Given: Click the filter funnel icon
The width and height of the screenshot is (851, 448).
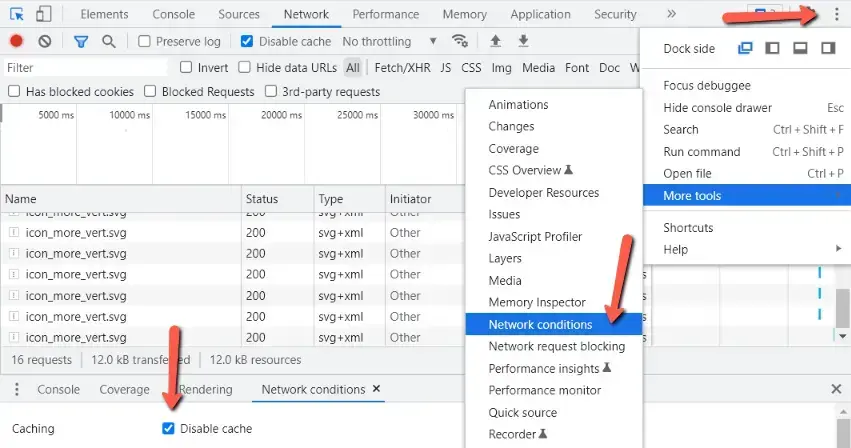Looking at the screenshot, I should [x=80, y=41].
